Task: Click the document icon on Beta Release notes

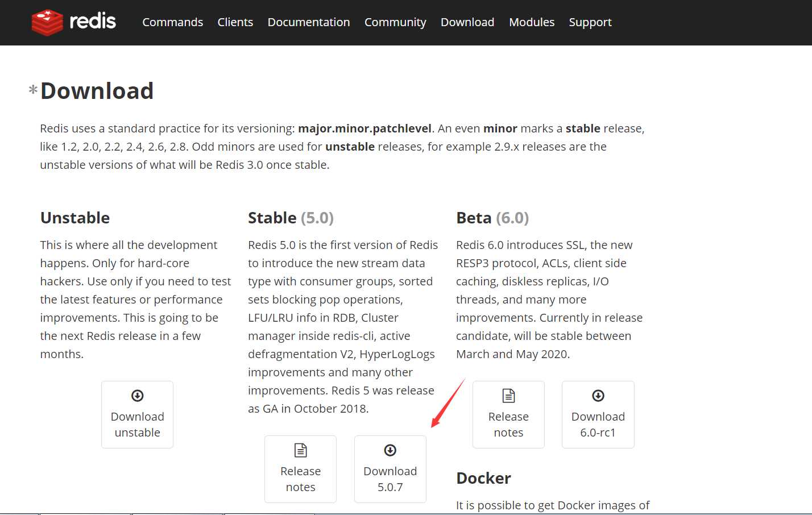Action: tap(508, 396)
